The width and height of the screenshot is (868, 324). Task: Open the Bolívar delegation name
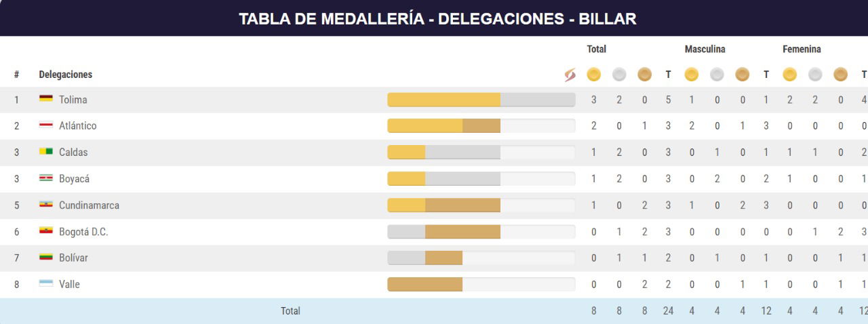tap(73, 258)
